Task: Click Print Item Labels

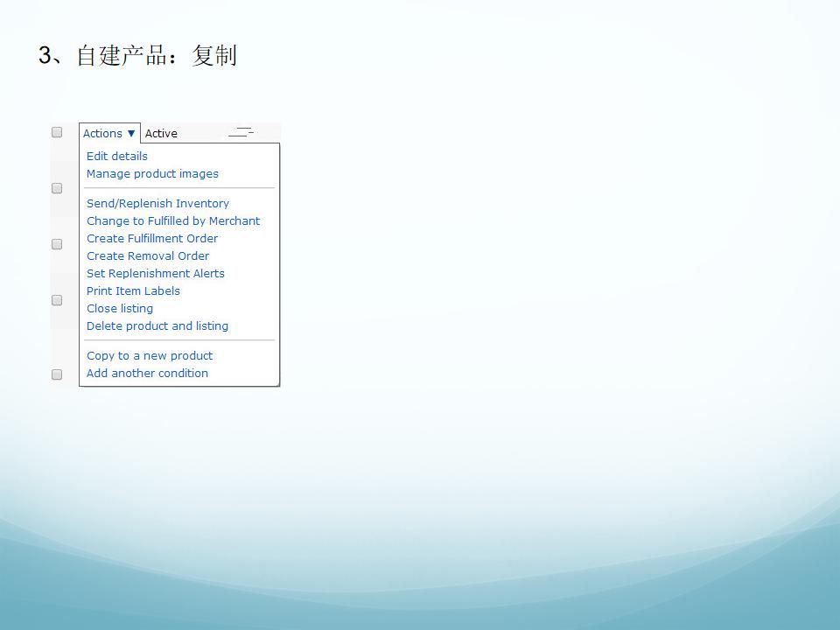Action: tap(133, 290)
